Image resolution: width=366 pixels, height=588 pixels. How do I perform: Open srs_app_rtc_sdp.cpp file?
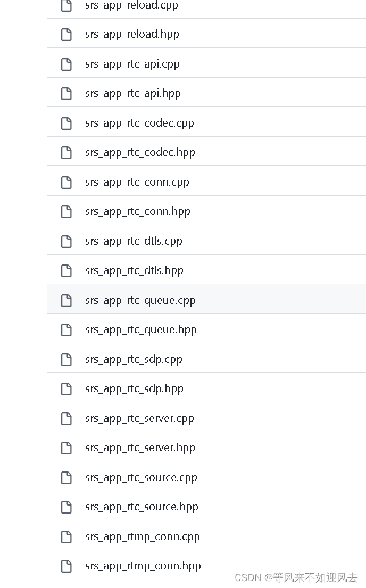coord(134,359)
